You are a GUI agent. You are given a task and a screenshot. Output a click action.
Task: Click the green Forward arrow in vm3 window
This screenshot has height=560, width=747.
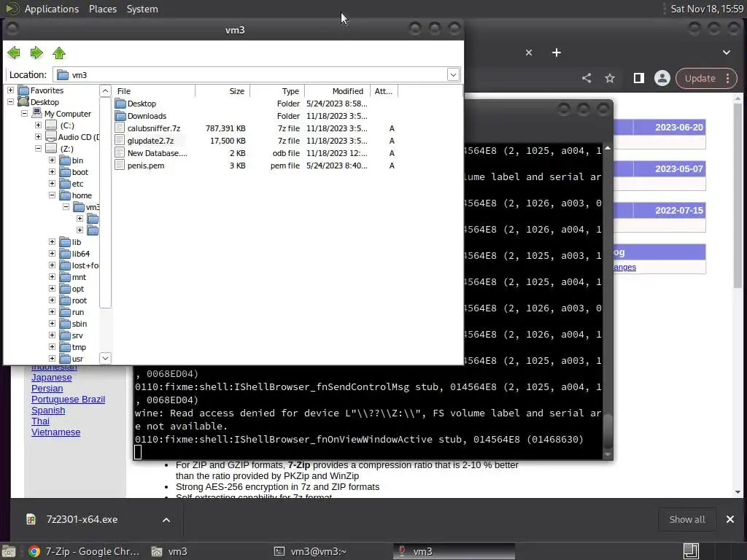tap(36, 52)
